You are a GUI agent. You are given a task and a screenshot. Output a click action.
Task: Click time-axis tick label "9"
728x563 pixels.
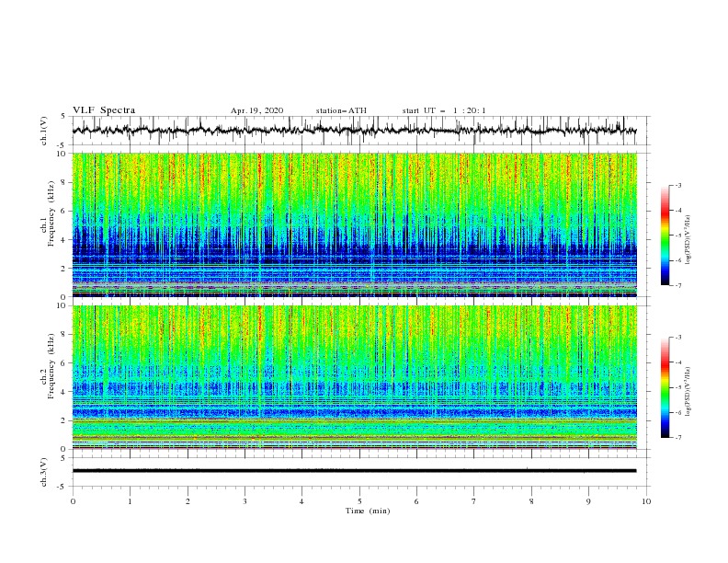pos(588,501)
